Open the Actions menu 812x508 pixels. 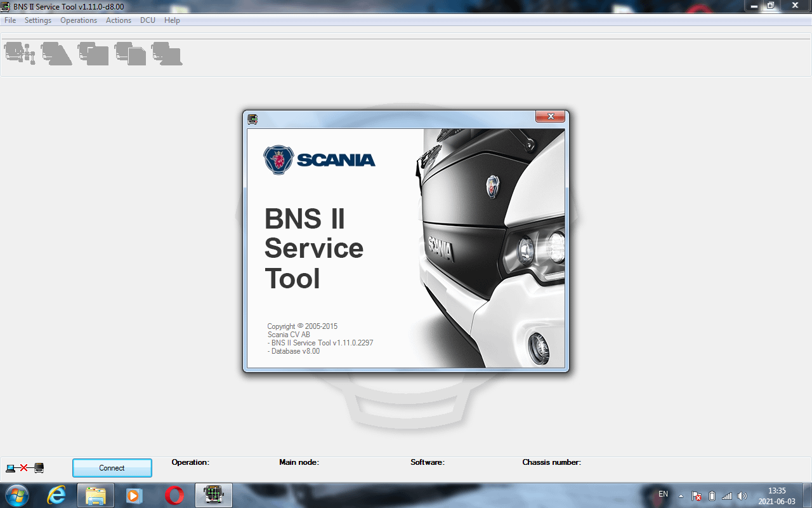tap(119, 20)
